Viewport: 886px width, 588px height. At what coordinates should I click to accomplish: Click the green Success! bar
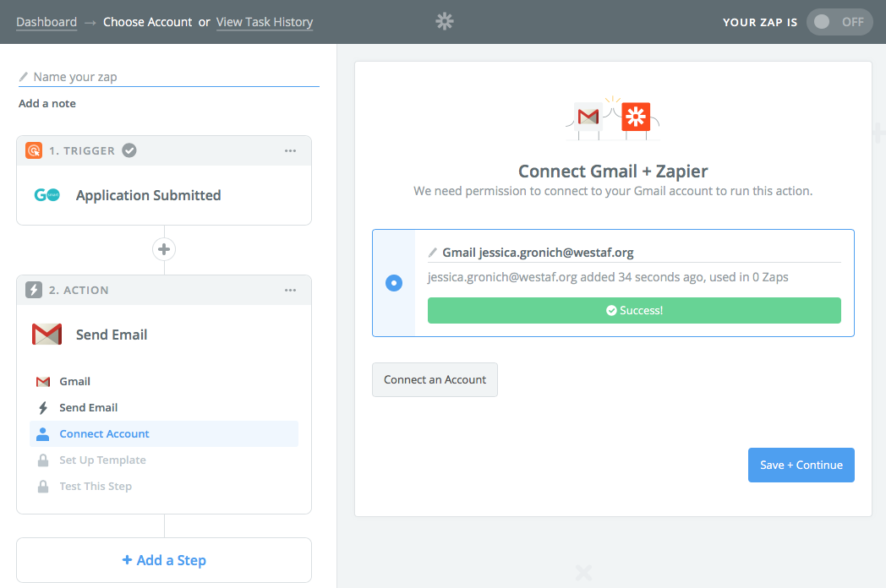coord(634,311)
